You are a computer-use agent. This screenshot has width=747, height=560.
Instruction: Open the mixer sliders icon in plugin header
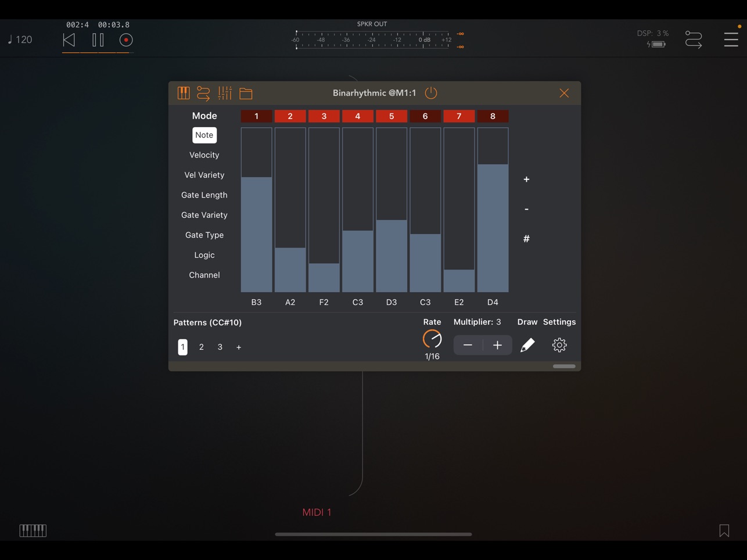click(x=225, y=93)
